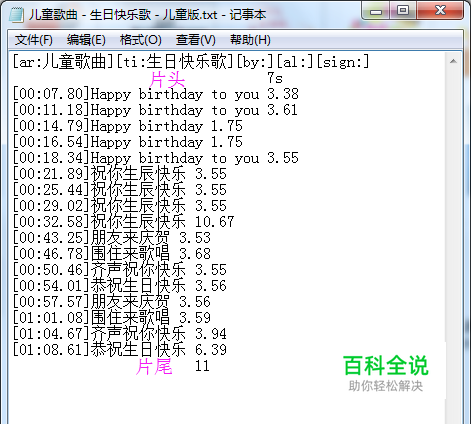Place cursor in line [00:07.80] Happy birthday
Viewport: 471px width, 424px height.
tap(155, 94)
